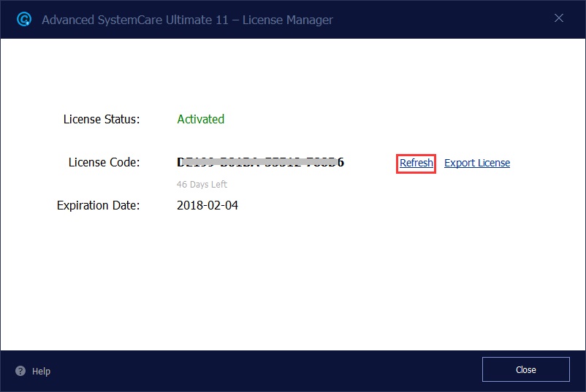Click the blurred license code value
Image resolution: width=586 pixels, height=392 pixels.
[261, 162]
